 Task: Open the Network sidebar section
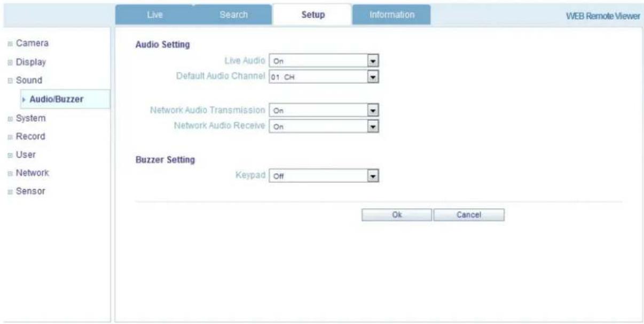[x=31, y=174]
